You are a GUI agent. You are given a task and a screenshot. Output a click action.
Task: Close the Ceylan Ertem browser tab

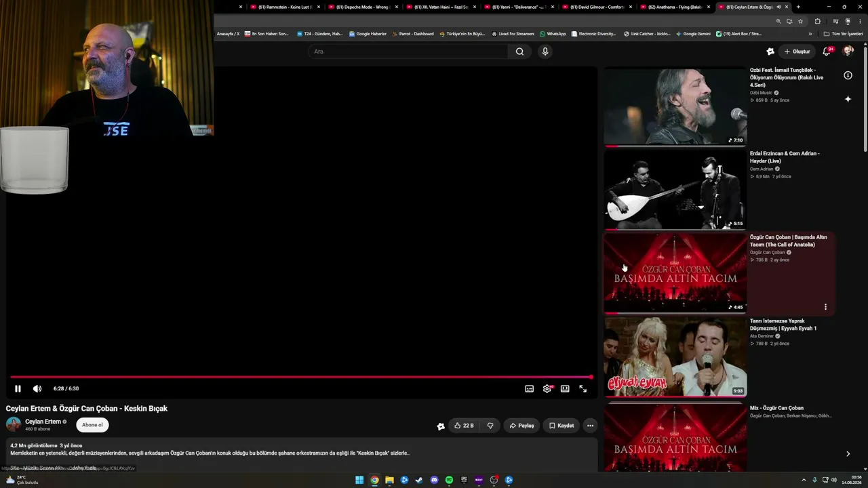pyautogui.click(x=787, y=7)
